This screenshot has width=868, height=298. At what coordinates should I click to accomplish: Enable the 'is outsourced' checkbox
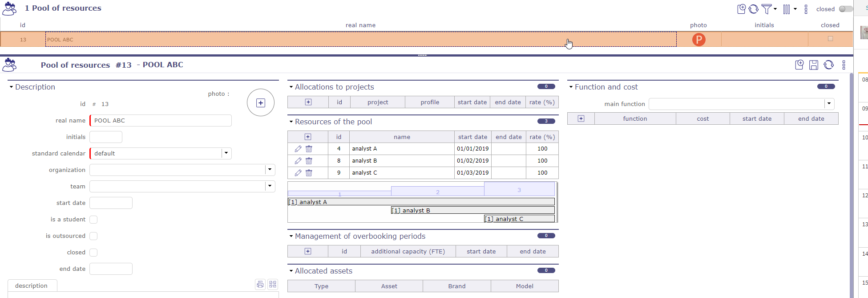pos(93,236)
